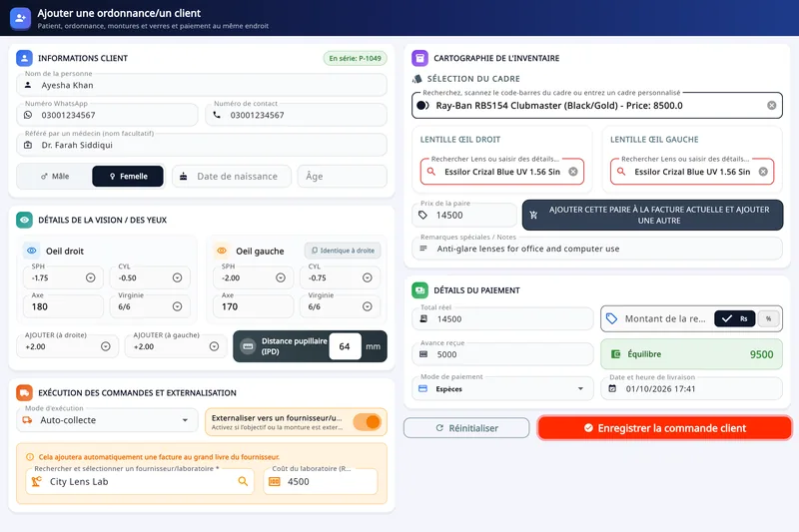Click the Équilibre amount 9500
This screenshot has width=799, height=532.
coord(761,354)
